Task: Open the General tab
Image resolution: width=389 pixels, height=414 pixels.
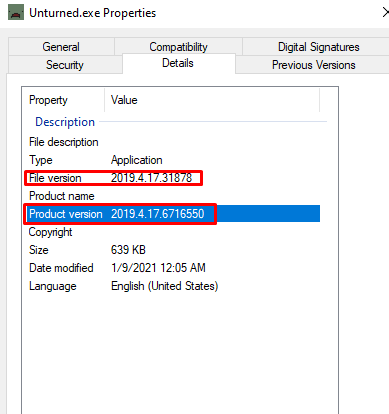Action: click(x=61, y=47)
